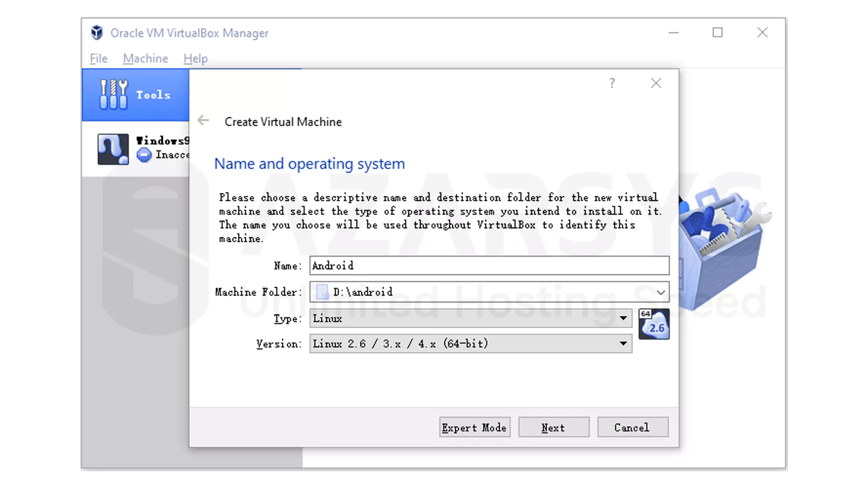Click the help question mark icon
The image size is (868, 488).
click(x=612, y=83)
